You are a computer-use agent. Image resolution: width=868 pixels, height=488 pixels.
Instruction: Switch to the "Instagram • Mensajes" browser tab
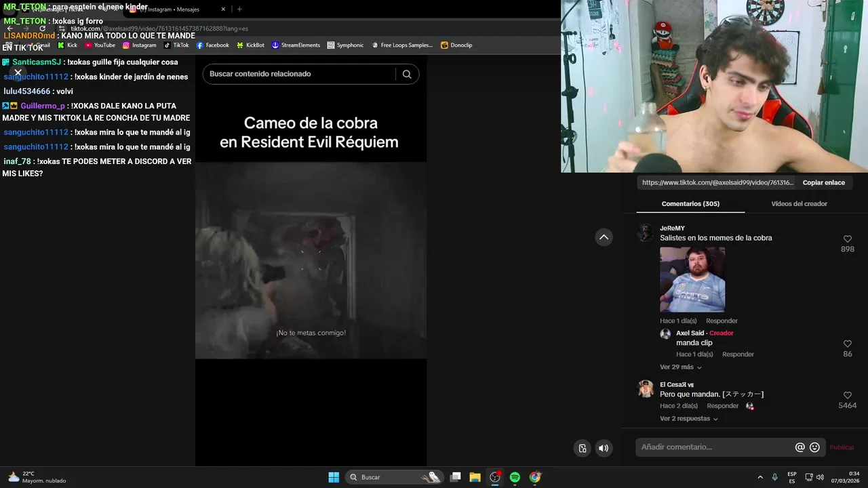pos(173,9)
